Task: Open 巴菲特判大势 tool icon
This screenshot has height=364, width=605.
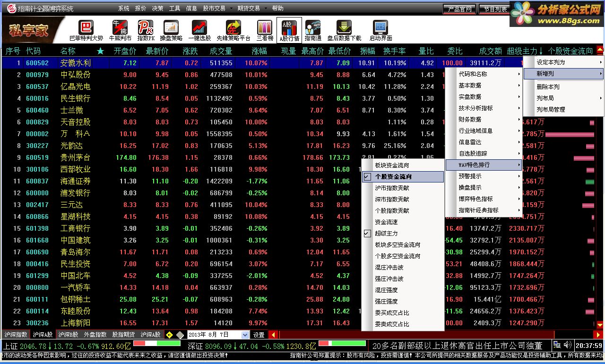Action: click(x=86, y=31)
